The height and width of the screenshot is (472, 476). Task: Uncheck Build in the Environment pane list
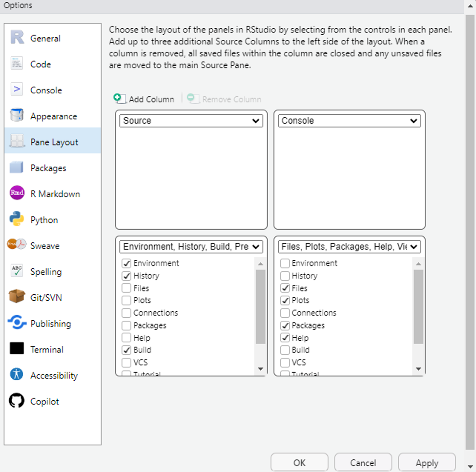point(126,350)
